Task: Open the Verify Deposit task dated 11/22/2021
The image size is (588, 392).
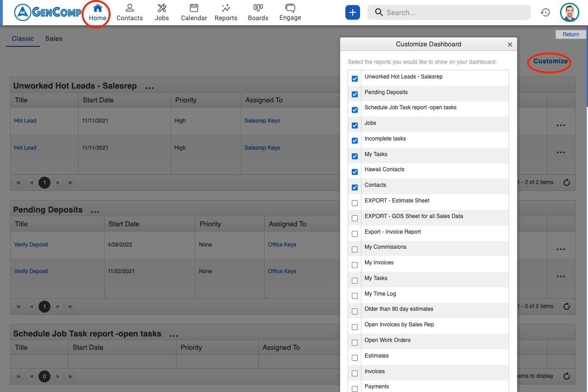Action: 31,271
